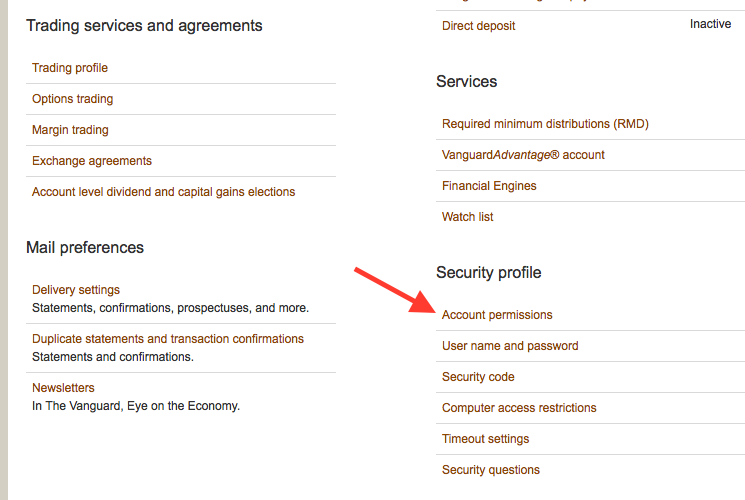Open the Newsletters preferences link
This screenshot has width=745, height=500.
(x=63, y=388)
